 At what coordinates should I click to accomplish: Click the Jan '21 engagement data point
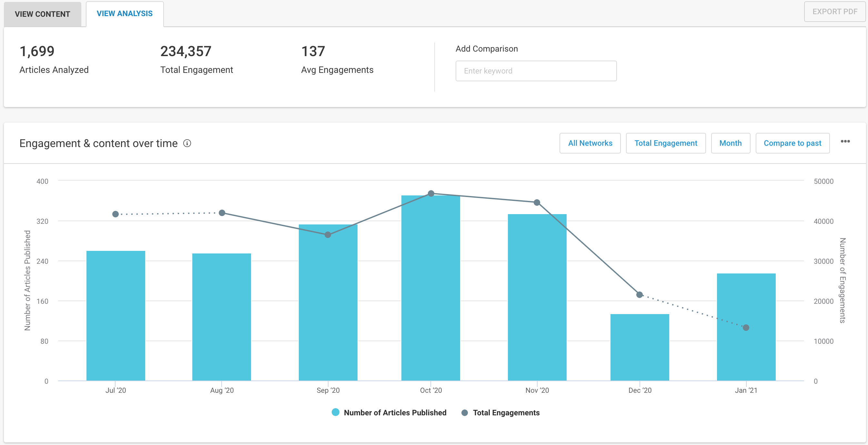(746, 328)
